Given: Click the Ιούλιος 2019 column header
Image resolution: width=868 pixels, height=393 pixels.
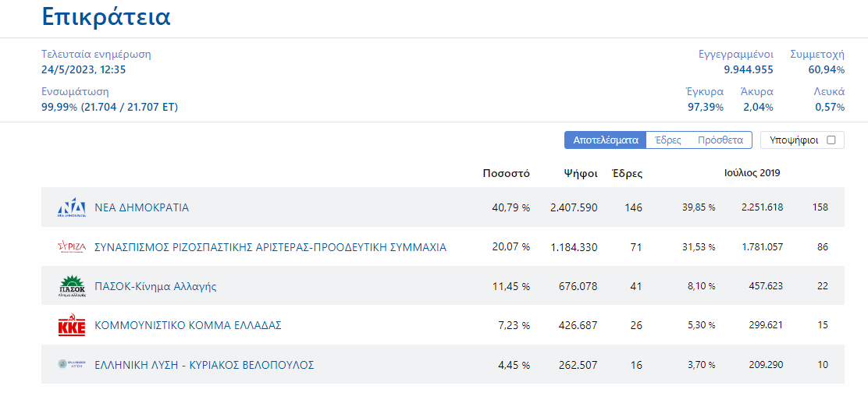Looking at the screenshot, I should [x=752, y=173].
